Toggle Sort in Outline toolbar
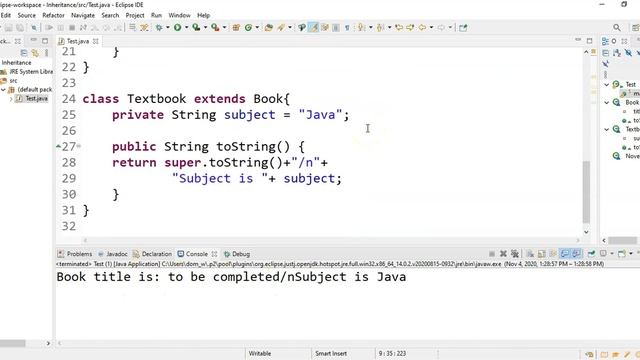This screenshot has height=360, width=640. point(617,53)
